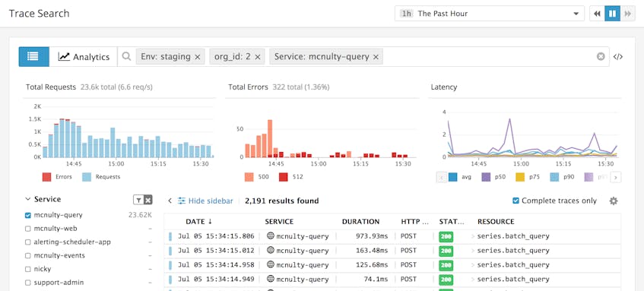The width and height of the screenshot is (644, 291).
Task: Click the 973.93ms duration cell
Action: coord(372,236)
